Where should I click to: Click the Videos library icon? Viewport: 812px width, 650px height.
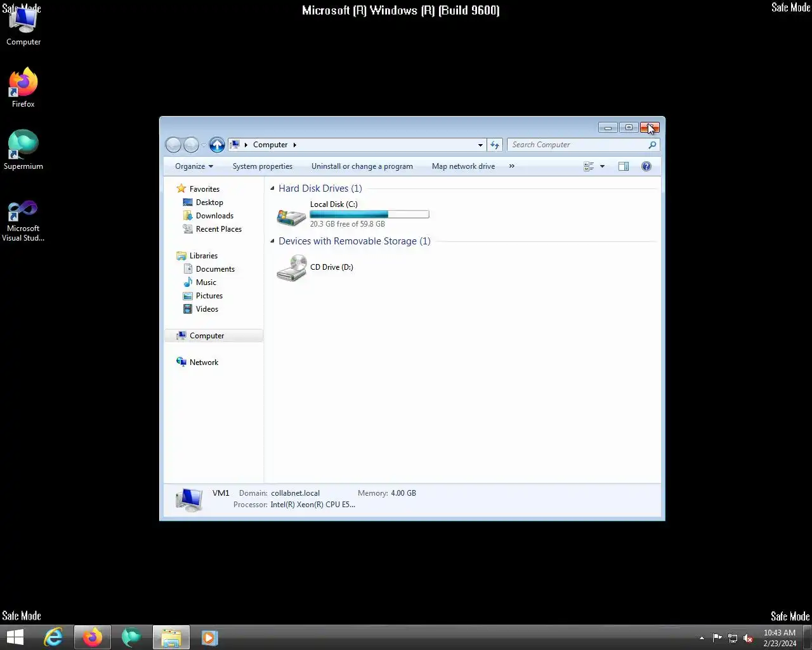coord(188,309)
